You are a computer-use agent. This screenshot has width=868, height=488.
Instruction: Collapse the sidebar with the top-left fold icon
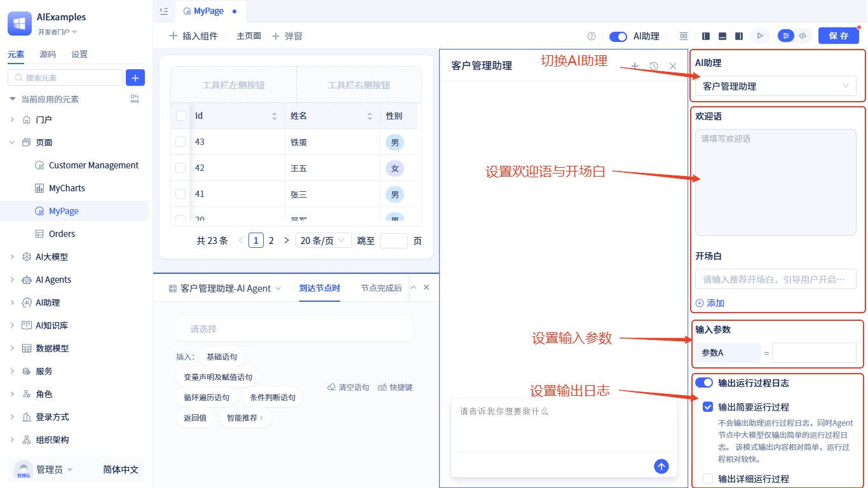pyautogui.click(x=164, y=11)
